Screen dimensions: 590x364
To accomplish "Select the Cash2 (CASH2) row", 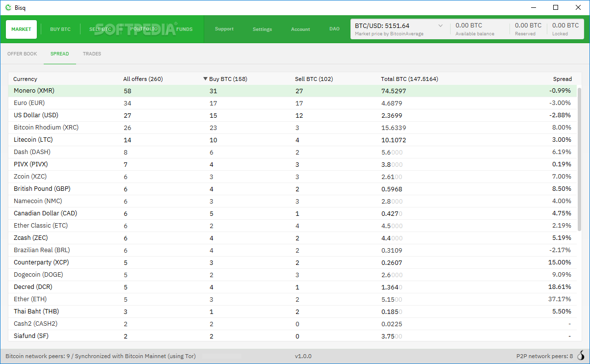I will 292,324.
